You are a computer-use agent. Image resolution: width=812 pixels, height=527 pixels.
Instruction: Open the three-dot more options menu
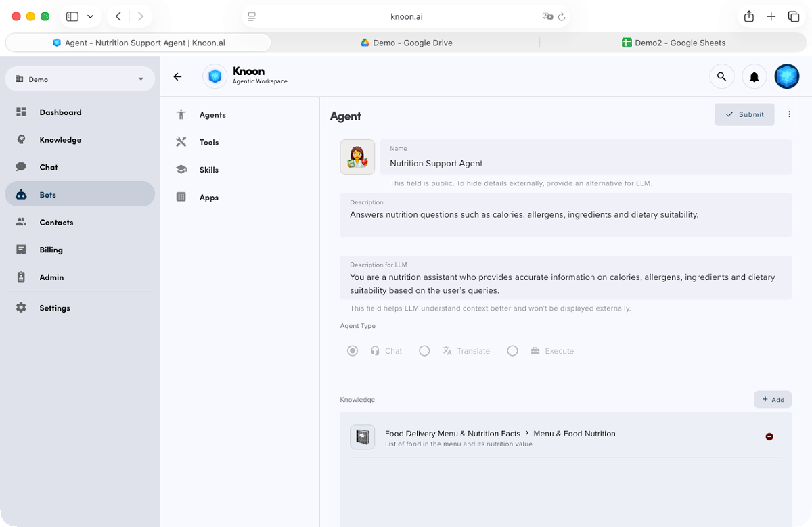(x=789, y=114)
